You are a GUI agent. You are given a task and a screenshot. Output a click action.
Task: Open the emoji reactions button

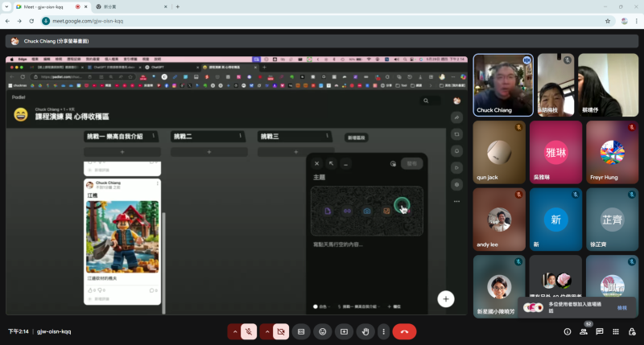pos(323,331)
